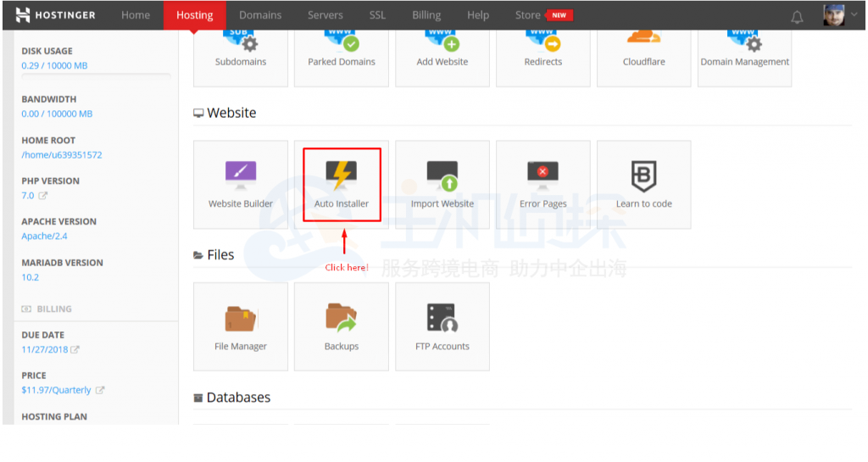Expand the profile dropdown arrow

(854, 15)
